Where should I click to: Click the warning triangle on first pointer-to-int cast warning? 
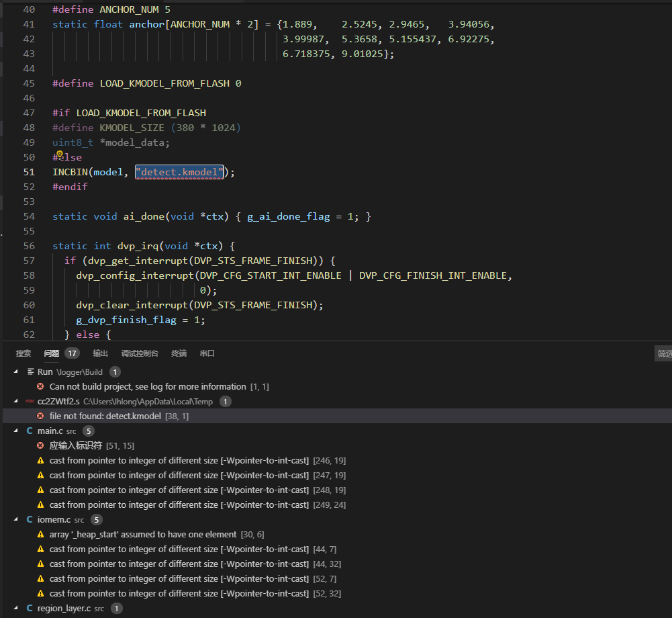tap(40, 460)
